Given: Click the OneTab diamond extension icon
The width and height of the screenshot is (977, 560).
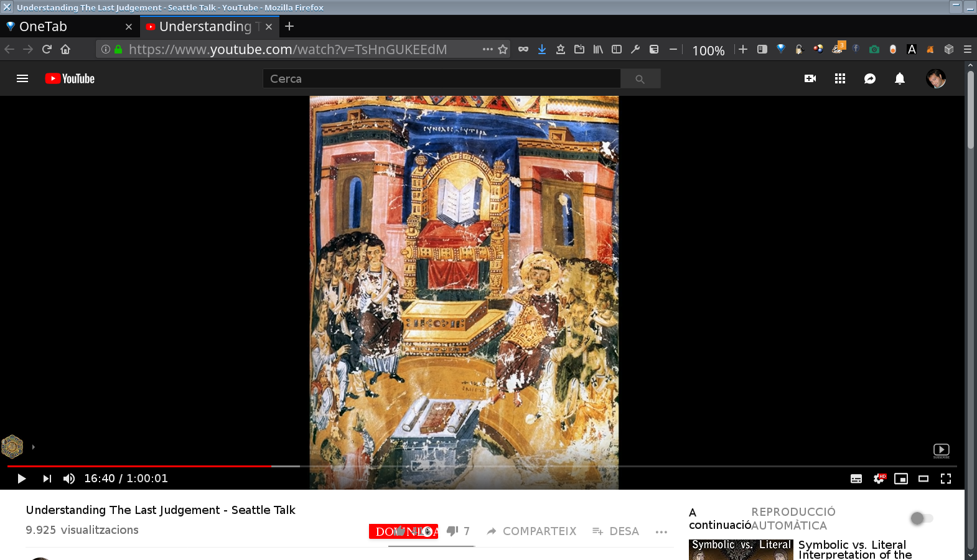Looking at the screenshot, I should pyautogui.click(x=781, y=49).
